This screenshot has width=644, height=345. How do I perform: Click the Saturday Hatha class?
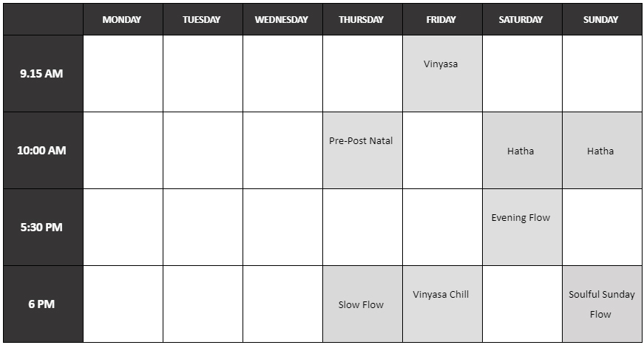click(x=522, y=151)
